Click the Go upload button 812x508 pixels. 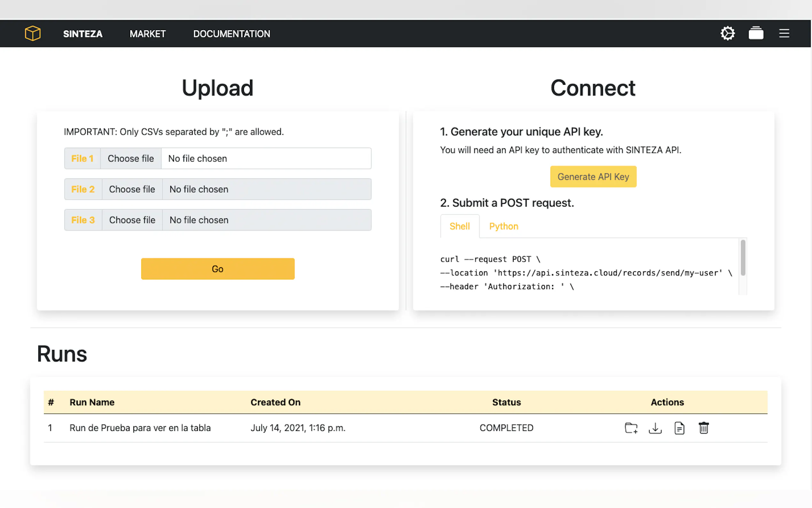coord(217,269)
